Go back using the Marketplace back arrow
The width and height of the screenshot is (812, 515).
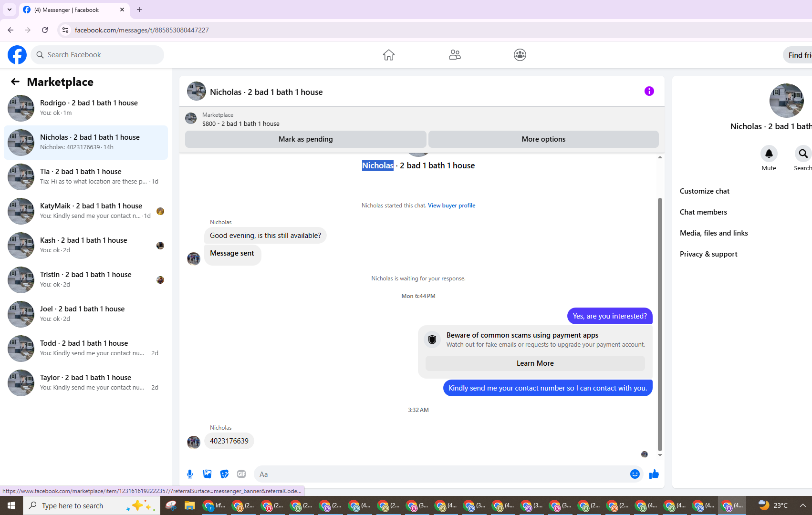15,82
